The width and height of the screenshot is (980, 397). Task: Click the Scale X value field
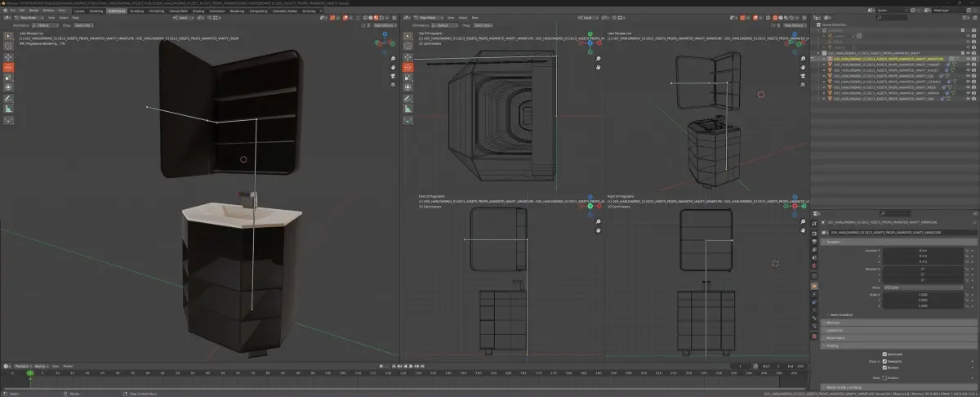[923, 294]
